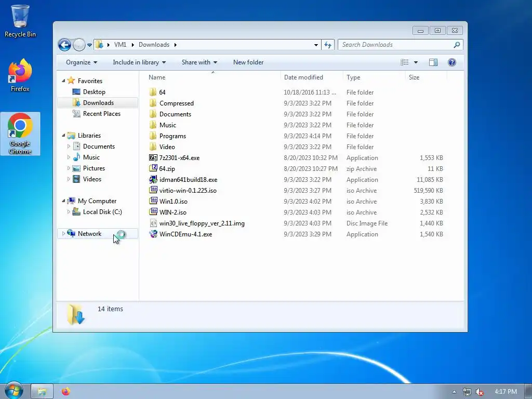Sort by the Size column header

(x=414, y=77)
